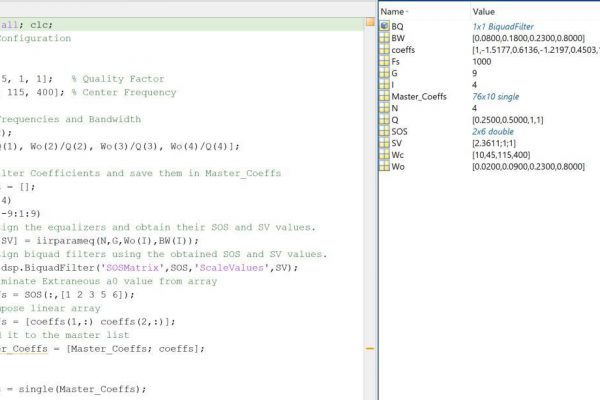Click the BW value [0.0800,0.1800,0.2300,0.8000]
Viewport: 600px width, 400px height.
tap(528, 38)
